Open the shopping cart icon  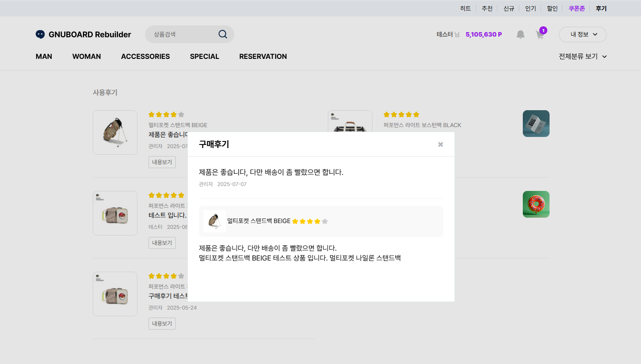point(540,35)
